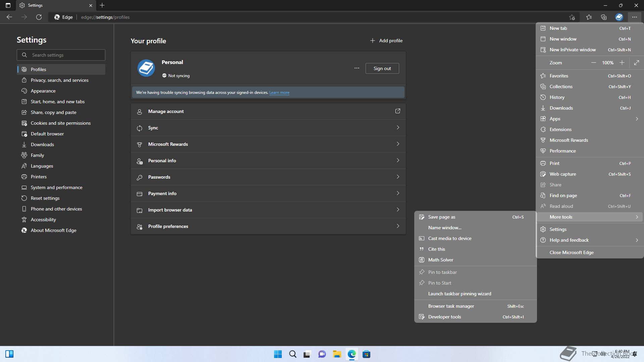Select Share, copy and paste
This screenshot has height=362, width=644.
click(61, 112)
